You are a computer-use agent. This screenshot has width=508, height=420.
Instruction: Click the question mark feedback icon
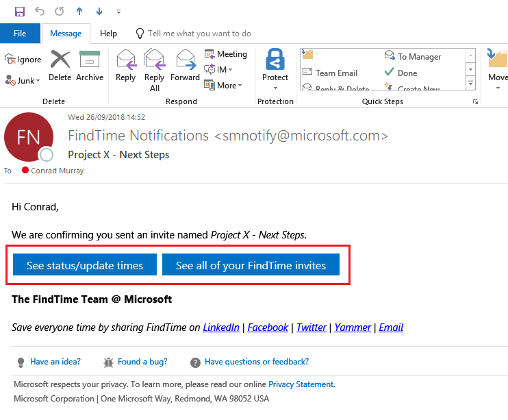[195, 362]
